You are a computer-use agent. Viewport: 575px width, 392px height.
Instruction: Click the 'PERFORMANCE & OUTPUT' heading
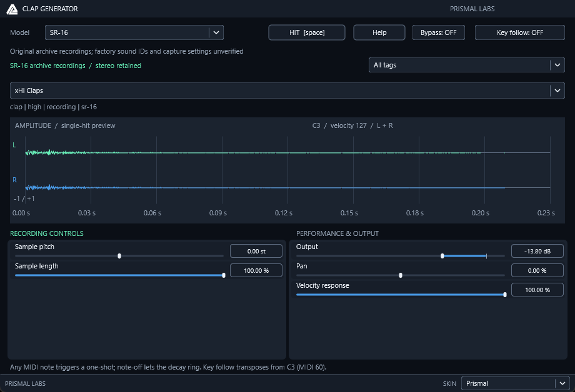(x=337, y=233)
